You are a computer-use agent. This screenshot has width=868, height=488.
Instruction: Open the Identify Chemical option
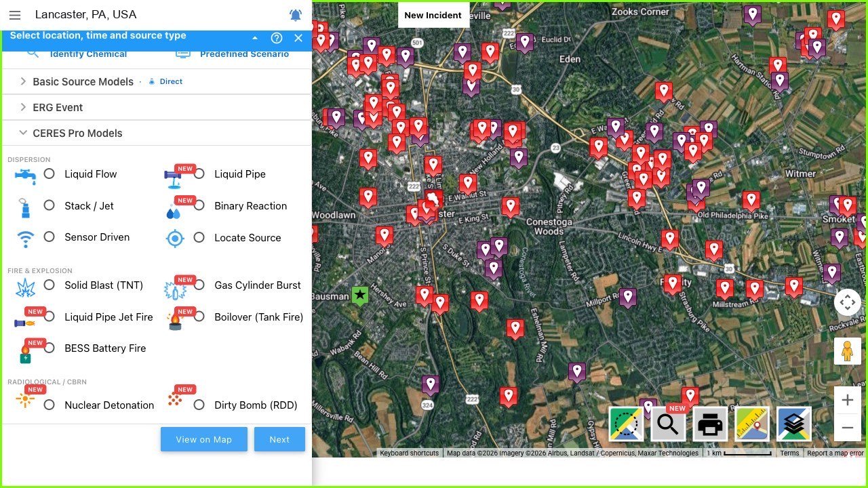click(87, 54)
